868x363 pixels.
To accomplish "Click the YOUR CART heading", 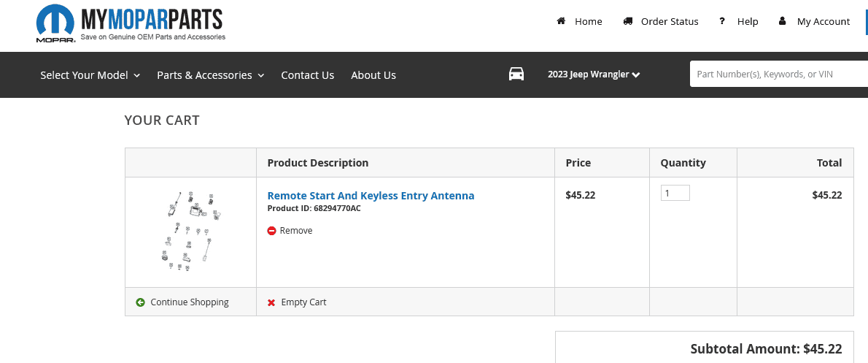I will (x=162, y=121).
